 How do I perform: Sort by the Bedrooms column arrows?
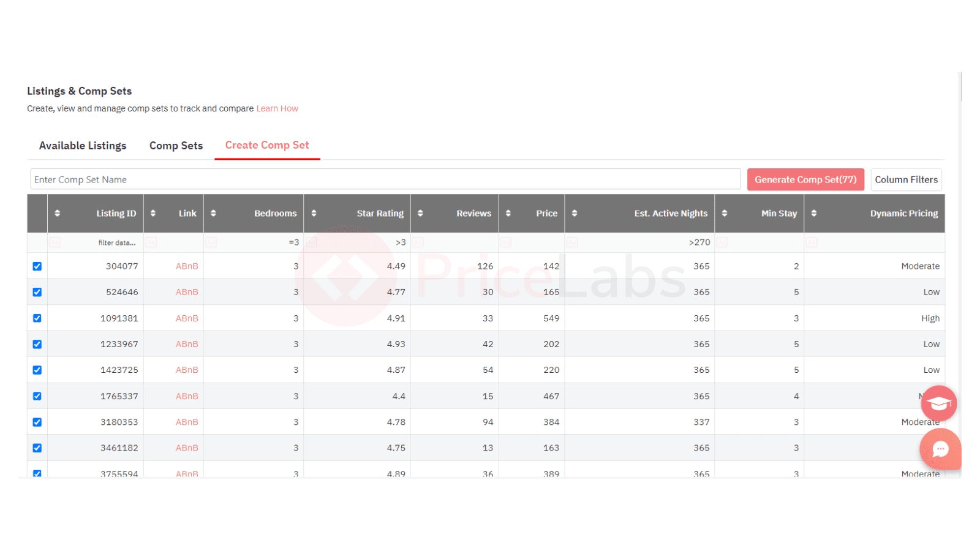[213, 213]
